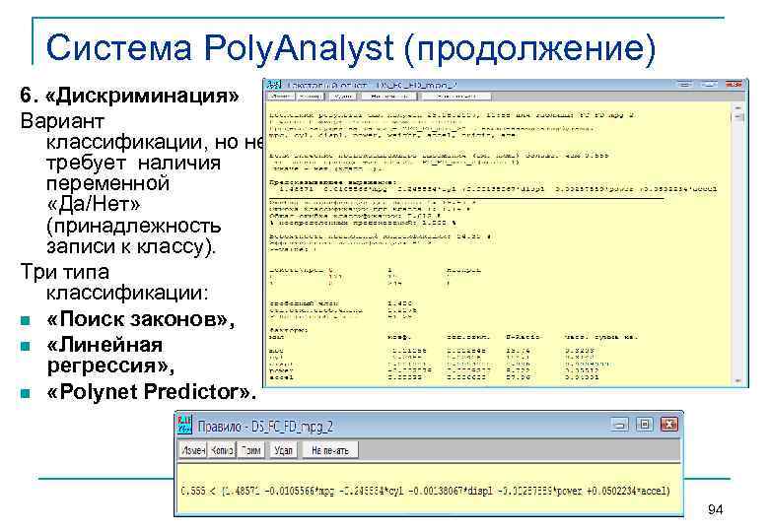Click the bullet «Линейная регрессия»
Viewport: 769px width, 532px height.
click(x=110, y=355)
